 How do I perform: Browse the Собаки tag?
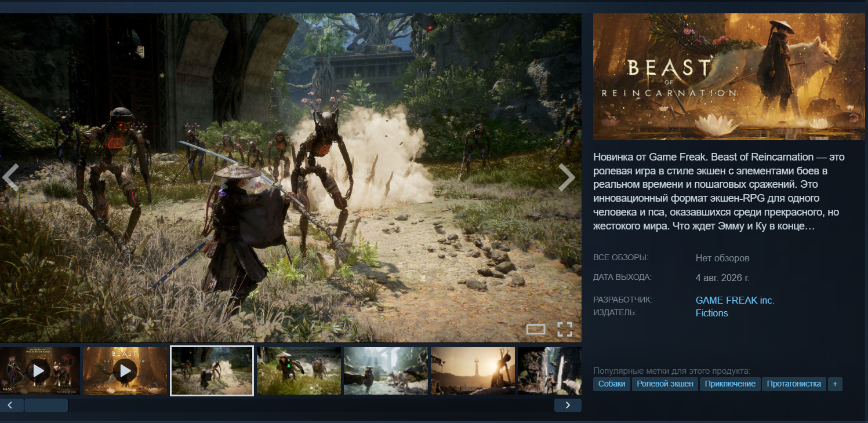611,384
